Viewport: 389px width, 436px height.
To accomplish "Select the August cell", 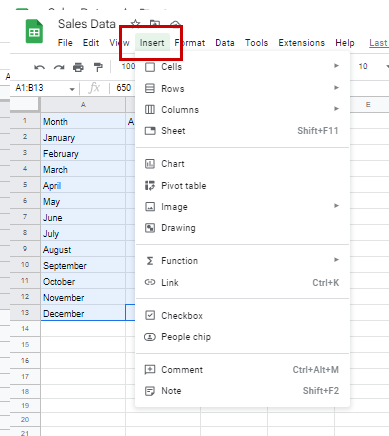I will pyautogui.click(x=83, y=249).
